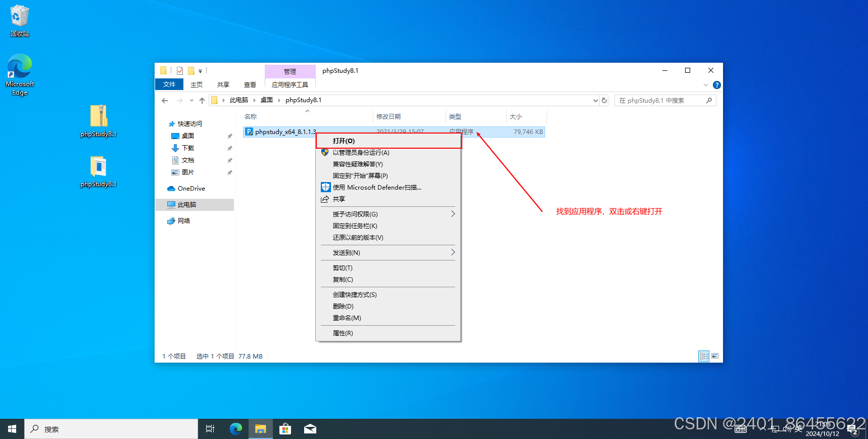
Task: Open Task View on the taskbar
Action: pyautogui.click(x=210, y=429)
